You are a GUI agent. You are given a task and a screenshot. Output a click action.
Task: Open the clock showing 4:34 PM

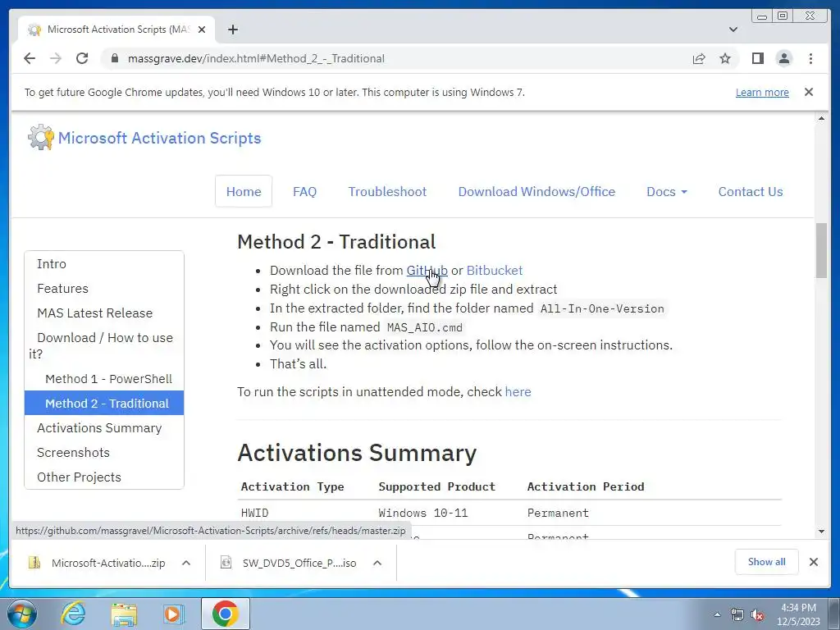pyautogui.click(x=798, y=614)
